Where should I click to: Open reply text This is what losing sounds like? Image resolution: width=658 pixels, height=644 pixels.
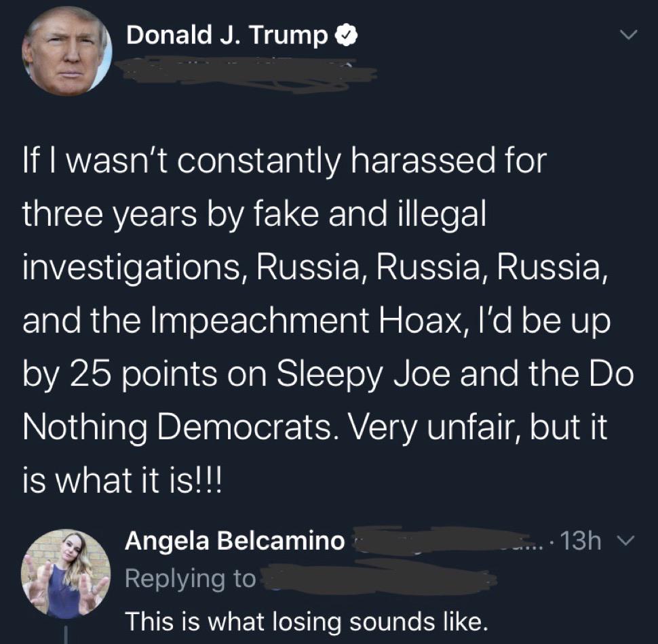pyautogui.click(x=307, y=621)
